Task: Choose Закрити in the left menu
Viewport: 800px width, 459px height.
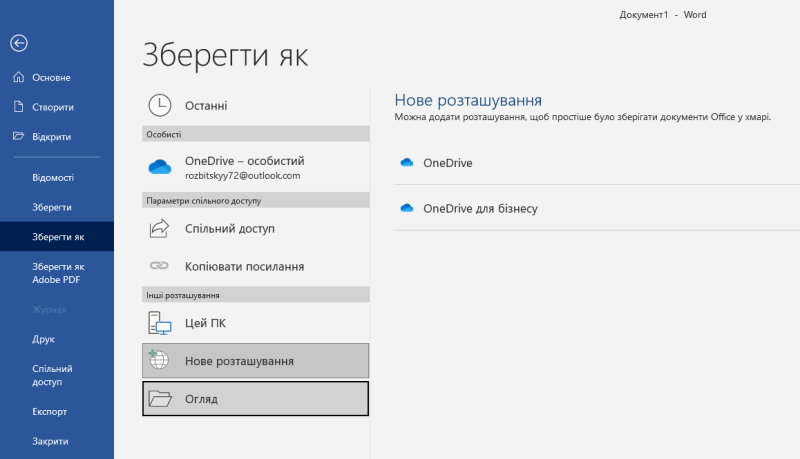Action: pyautogui.click(x=50, y=441)
